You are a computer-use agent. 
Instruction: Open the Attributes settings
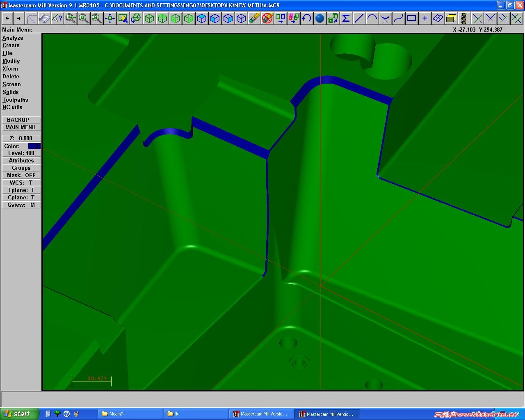tap(21, 161)
